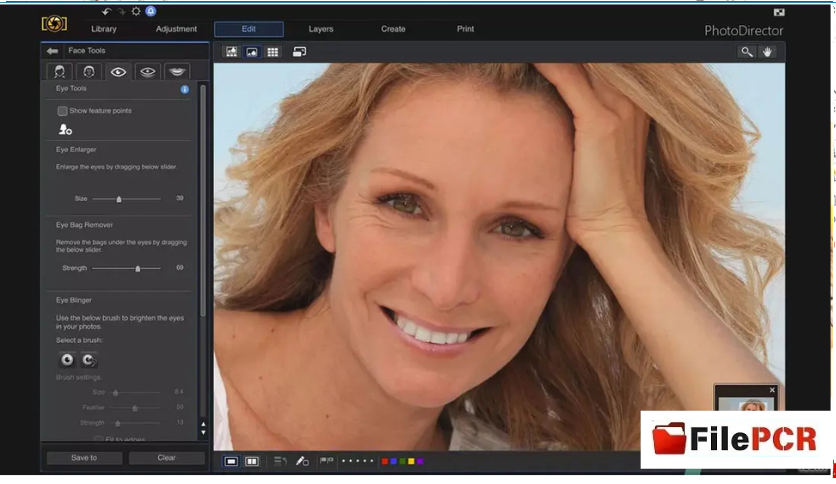Select the face shaper tool icon

tap(60, 71)
